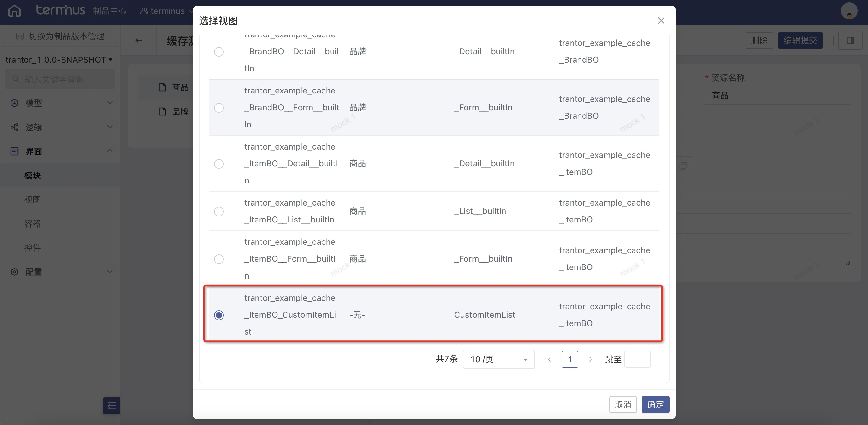Open the terminus user menu
868x425 pixels.
click(x=166, y=11)
